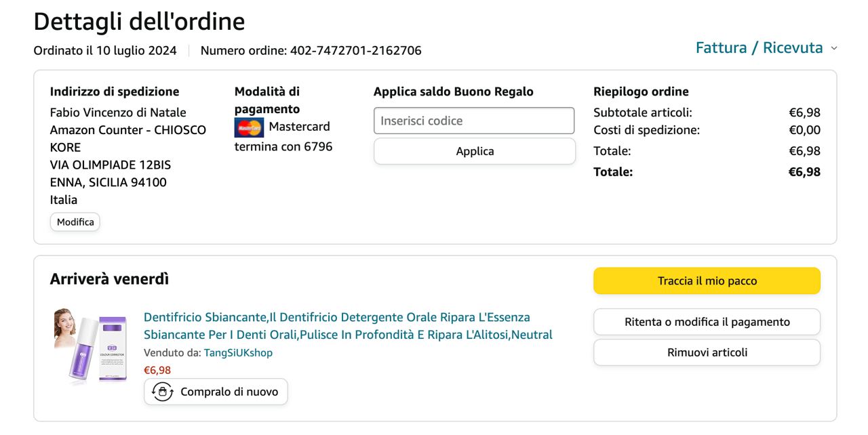The width and height of the screenshot is (868, 435).
Task: Click the Dettagli dell'ordine page title
Action: click(139, 22)
